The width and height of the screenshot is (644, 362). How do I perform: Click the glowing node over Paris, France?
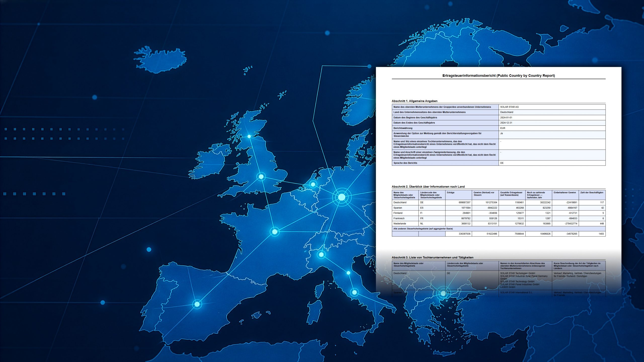pyautogui.click(x=275, y=232)
